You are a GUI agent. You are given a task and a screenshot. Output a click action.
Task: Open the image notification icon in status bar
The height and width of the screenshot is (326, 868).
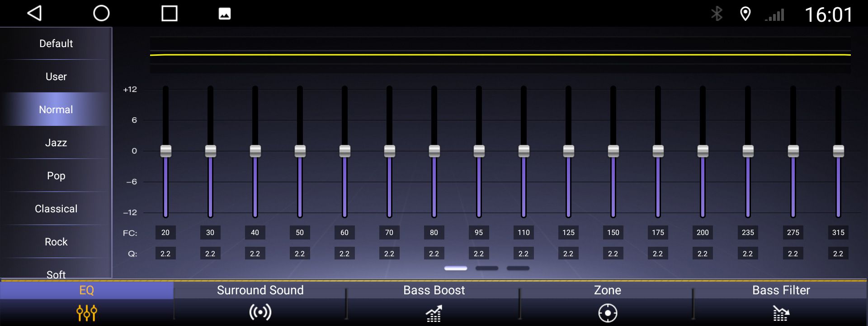click(x=225, y=14)
